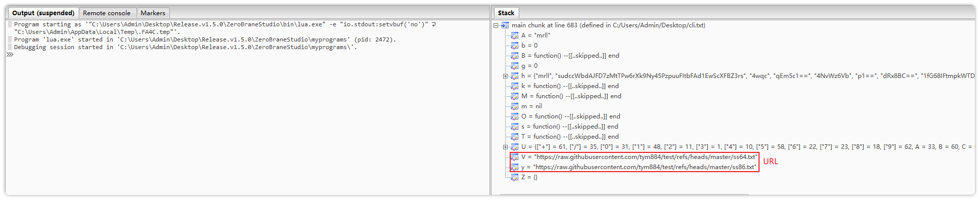
Task: Click the console input prompt line
Action: (x=248, y=55)
